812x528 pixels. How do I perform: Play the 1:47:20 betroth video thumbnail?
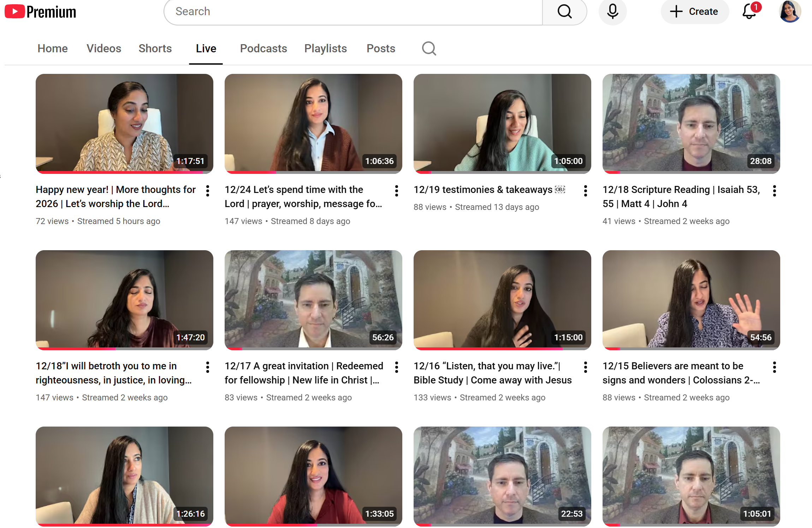coord(124,300)
